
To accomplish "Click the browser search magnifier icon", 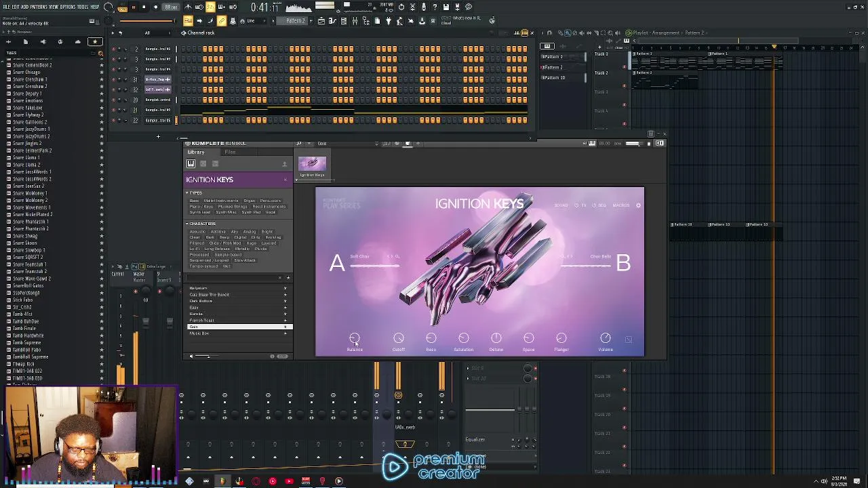I will [100, 52].
